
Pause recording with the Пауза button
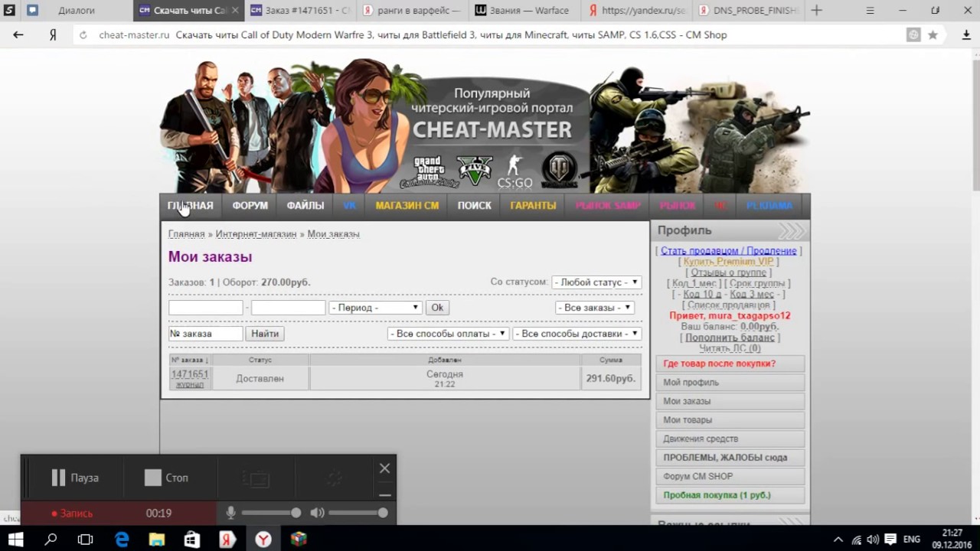[75, 478]
